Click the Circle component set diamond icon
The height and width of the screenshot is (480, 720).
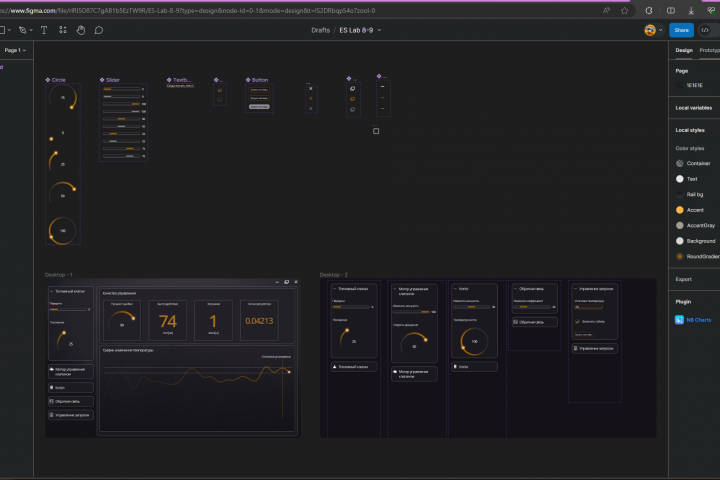point(48,80)
